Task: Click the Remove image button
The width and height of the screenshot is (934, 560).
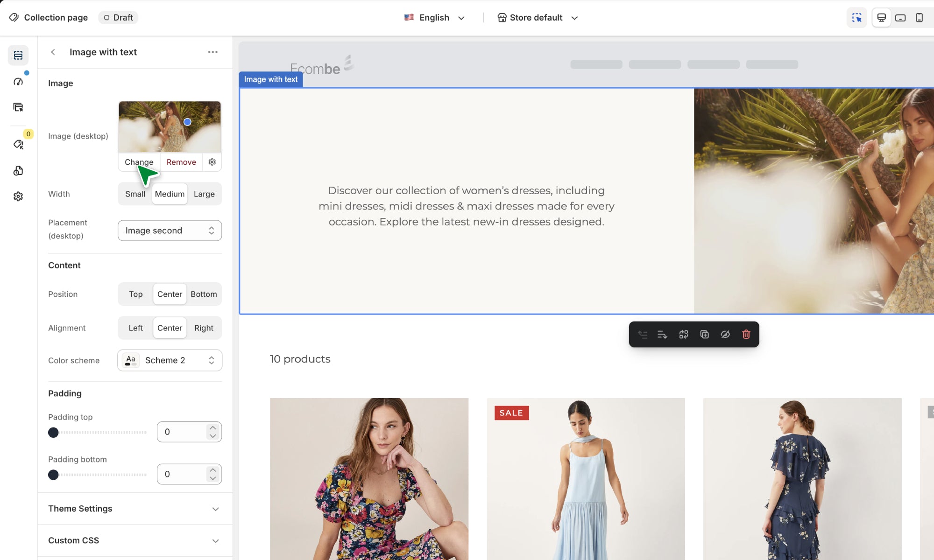Action: 181,162
